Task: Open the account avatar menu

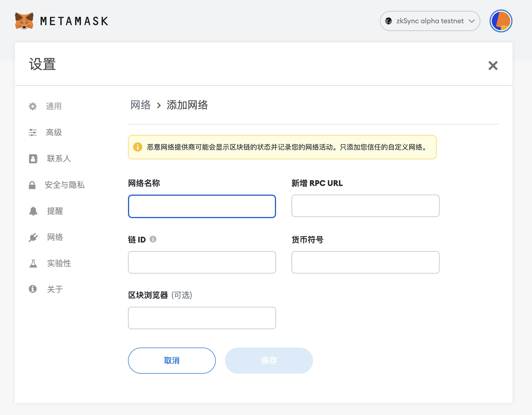Action: click(501, 21)
